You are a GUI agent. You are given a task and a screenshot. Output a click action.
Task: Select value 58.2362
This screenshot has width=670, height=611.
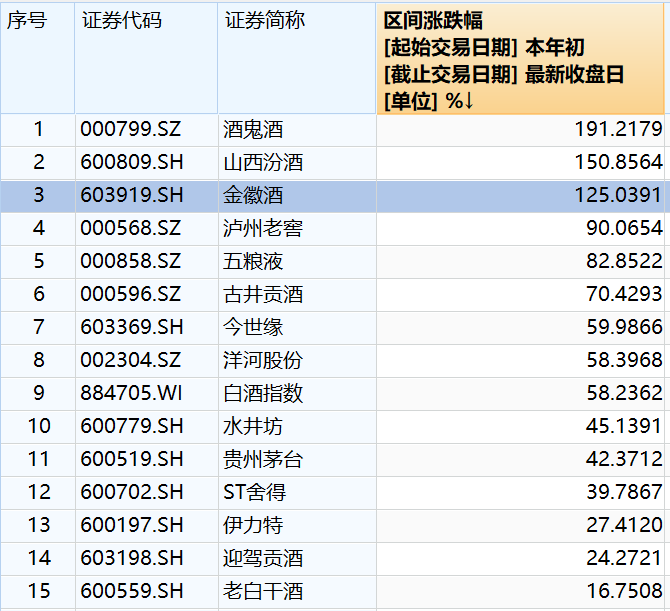(624, 393)
